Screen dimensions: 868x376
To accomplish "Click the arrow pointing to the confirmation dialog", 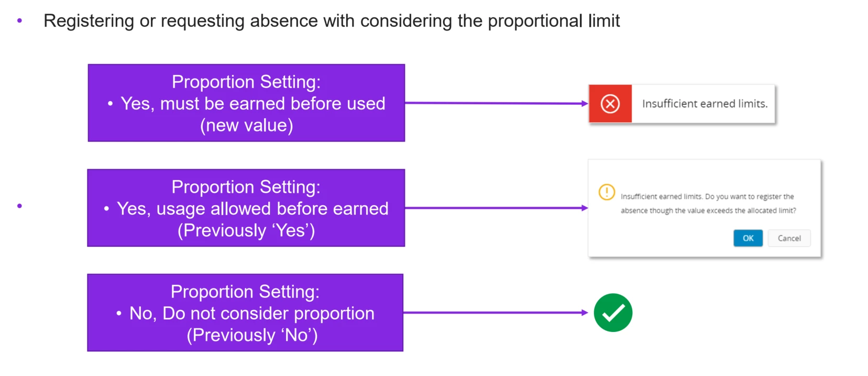I will pyautogui.click(x=496, y=208).
